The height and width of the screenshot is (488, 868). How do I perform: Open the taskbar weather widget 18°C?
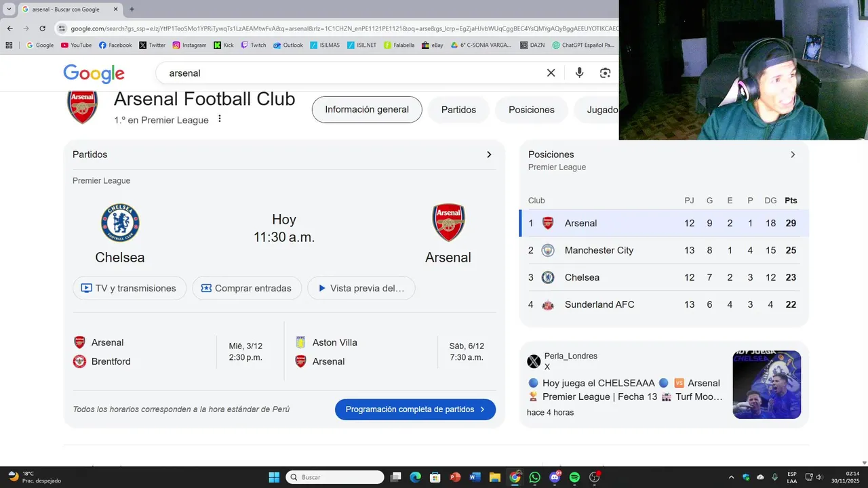[34, 477]
